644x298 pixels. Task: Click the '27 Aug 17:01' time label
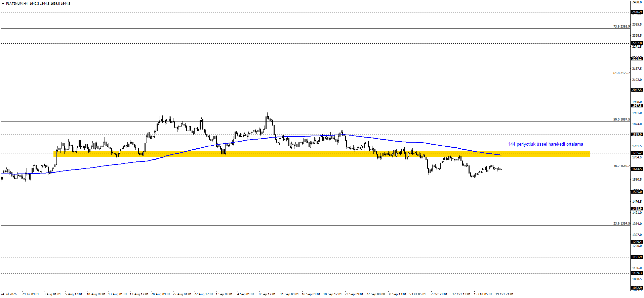tap(204, 294)
